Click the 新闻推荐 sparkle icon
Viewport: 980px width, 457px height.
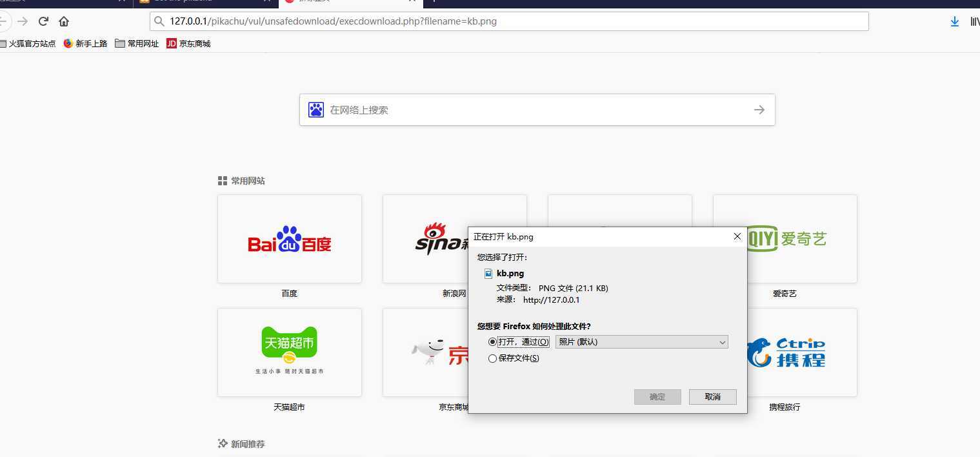pos(223,443)
